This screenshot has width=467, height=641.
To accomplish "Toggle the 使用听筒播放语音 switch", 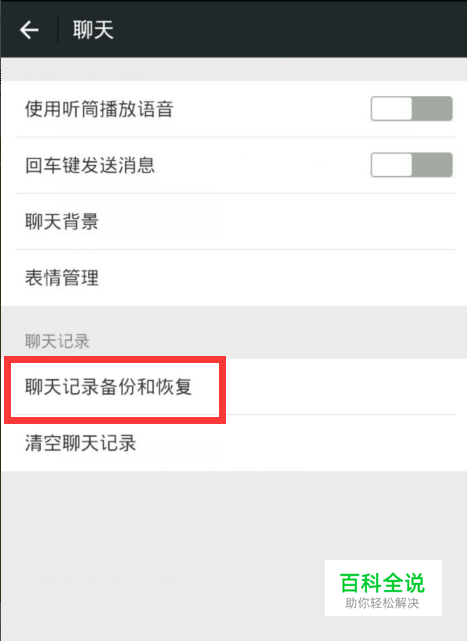I will tap(411, 109).
